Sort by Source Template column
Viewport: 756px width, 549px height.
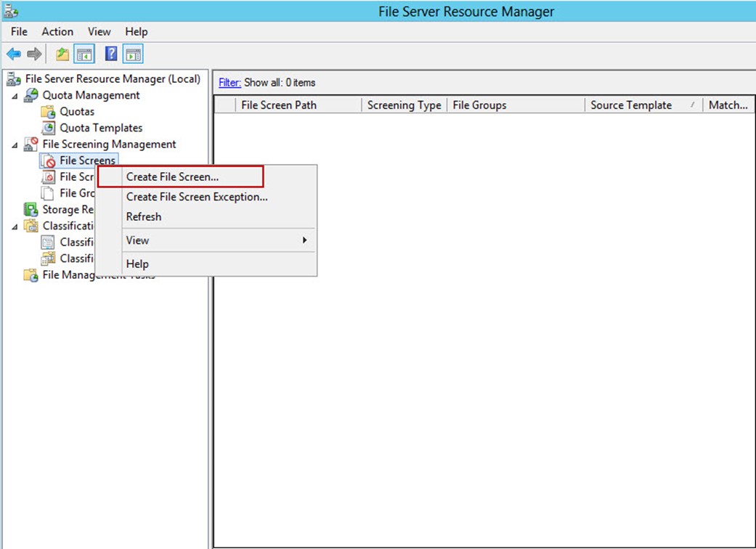643,105
